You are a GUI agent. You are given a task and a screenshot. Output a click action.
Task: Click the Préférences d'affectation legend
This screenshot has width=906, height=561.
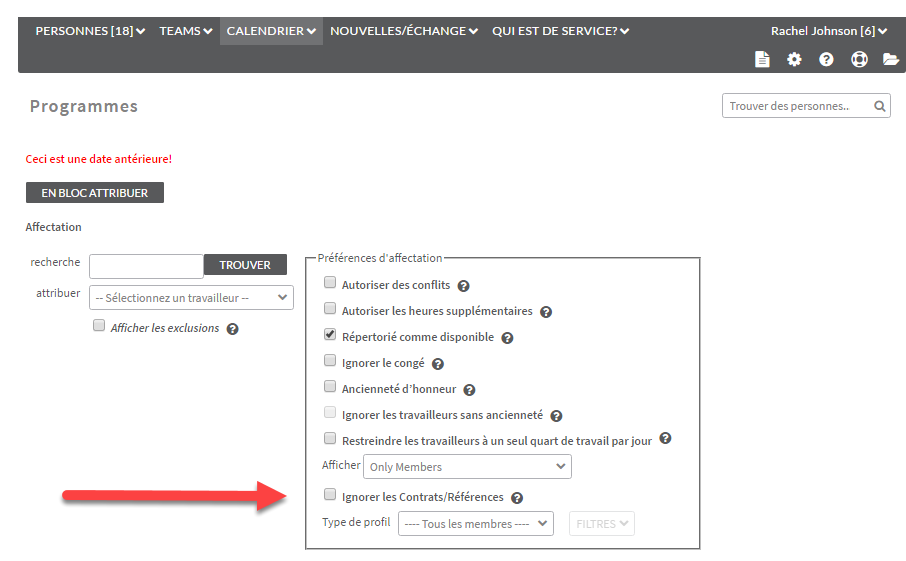(x=380, y=258)
